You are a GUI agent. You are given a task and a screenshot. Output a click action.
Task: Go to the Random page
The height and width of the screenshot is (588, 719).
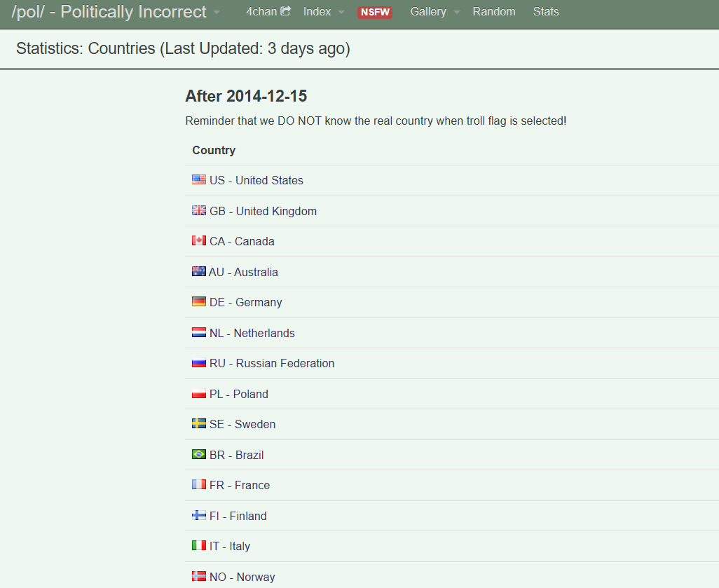pos(494,11)
